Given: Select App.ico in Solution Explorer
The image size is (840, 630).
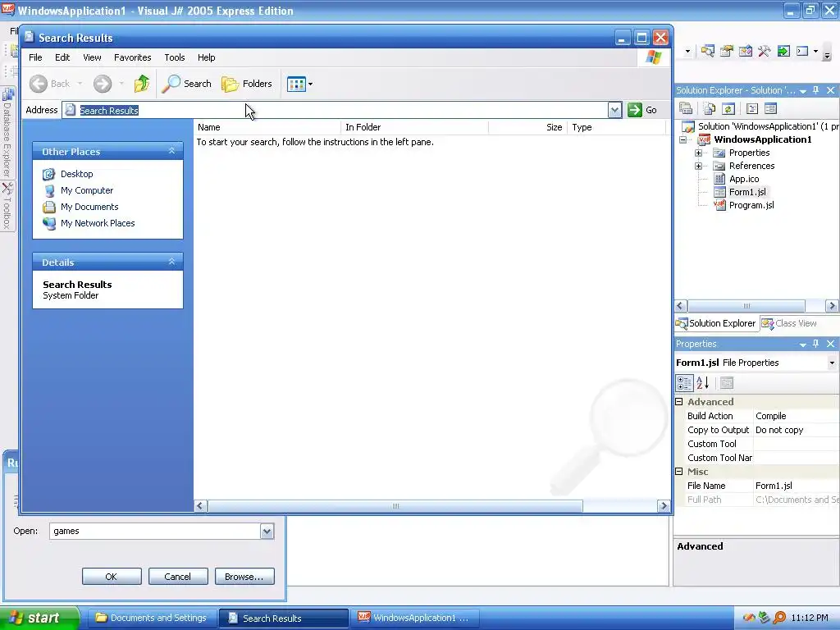Looking at the screenshot, I should click(x=743, y=179).
